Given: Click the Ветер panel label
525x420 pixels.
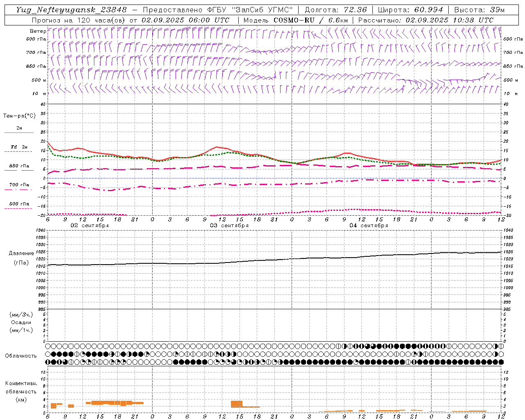Looking at the screenshot, I should click(38, 31).
